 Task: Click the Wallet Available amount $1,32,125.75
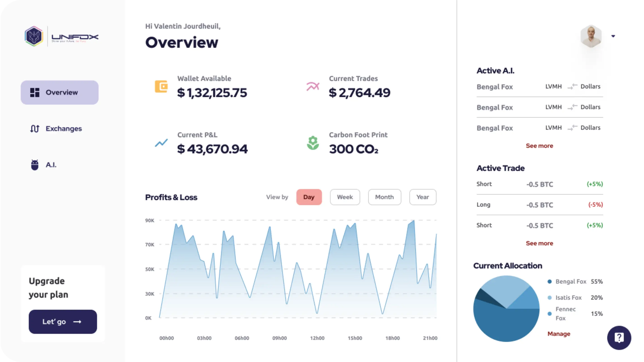(212, 93)
